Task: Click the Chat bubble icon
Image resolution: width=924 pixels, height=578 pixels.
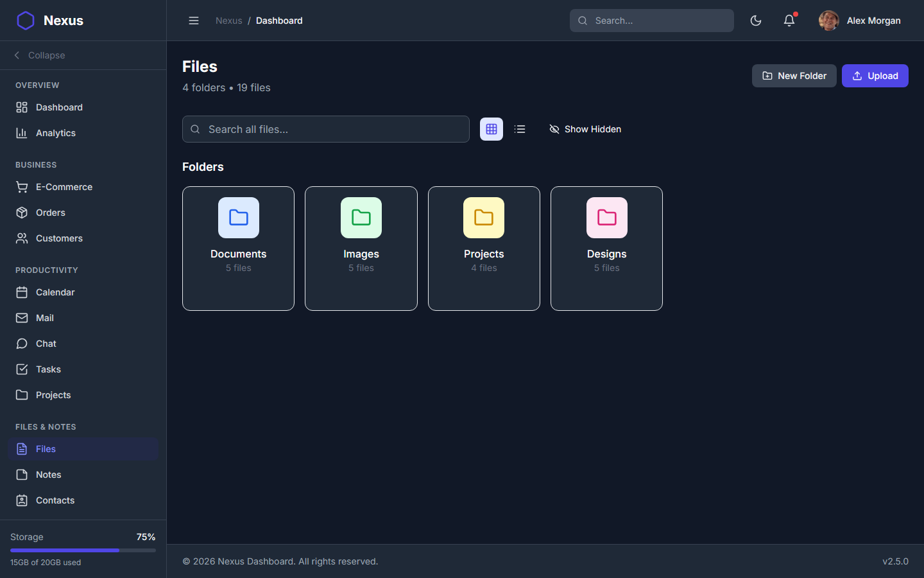Action: 22,344
